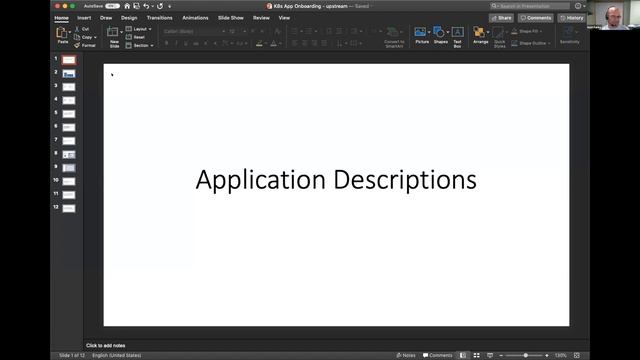The image size is (640, 360).
Task: Select slide 5 thumbnail
Action: [69, 114]
